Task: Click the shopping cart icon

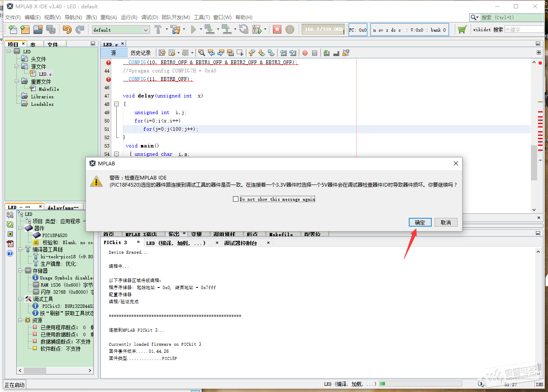Action: click(462, 30)
